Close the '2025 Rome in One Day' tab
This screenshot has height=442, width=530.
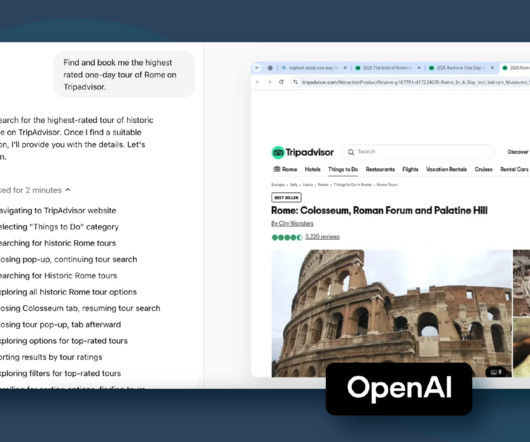point(492,68)
